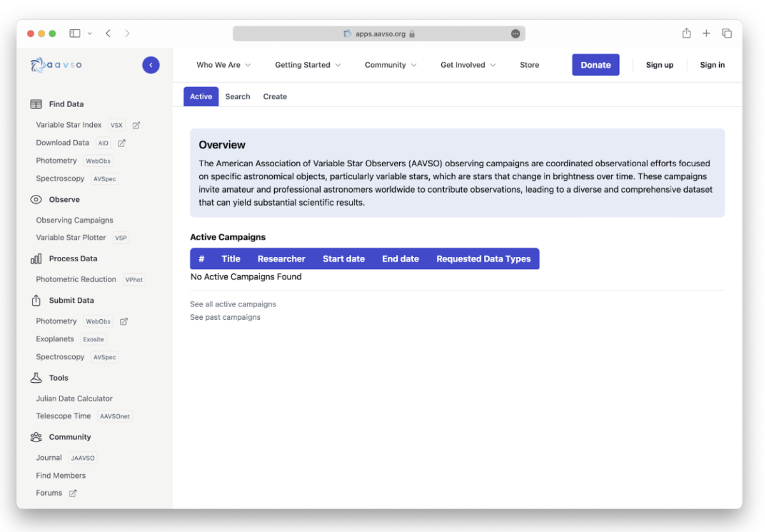Click the Safari sidebar toggle icon
The width and height of the screenshot is (765, 532).
(75, 33)
